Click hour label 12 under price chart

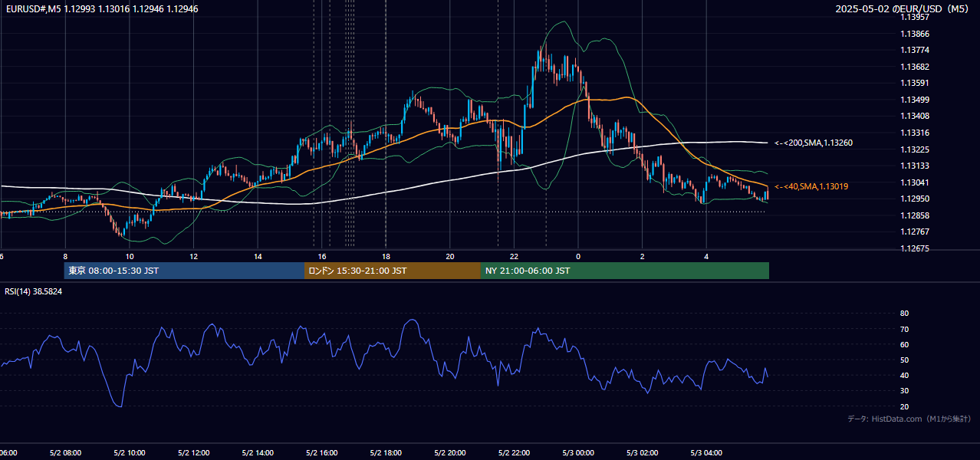coord(193,257)
